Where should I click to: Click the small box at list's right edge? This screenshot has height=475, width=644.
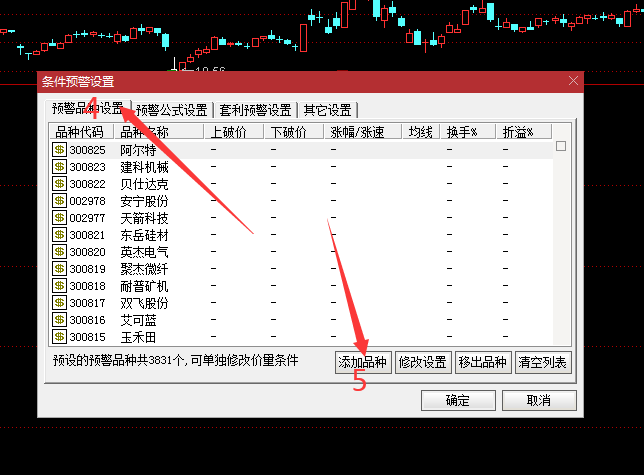click(x=561, y=146)
